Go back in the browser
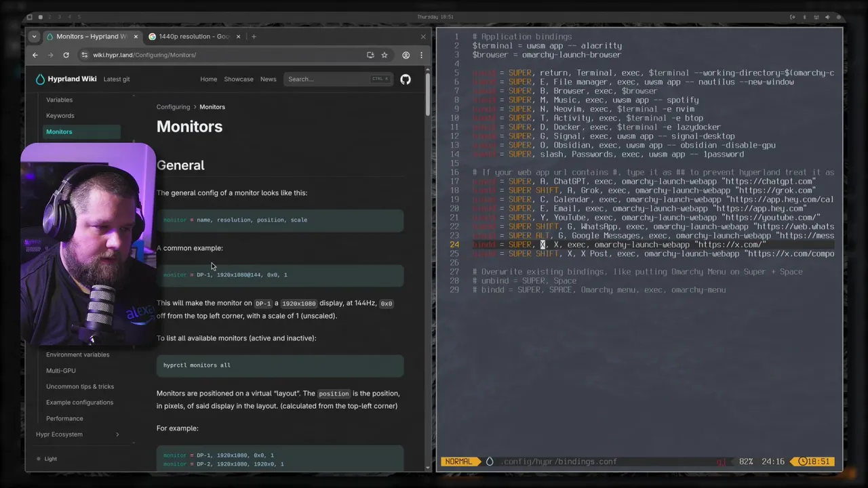The image size is (868, 488). [x=35, y=55]
